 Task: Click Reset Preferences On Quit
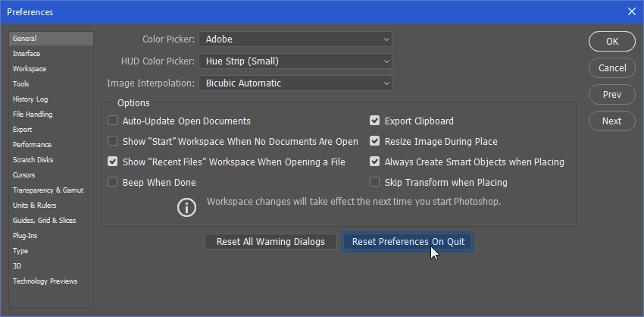click(408, 242)
